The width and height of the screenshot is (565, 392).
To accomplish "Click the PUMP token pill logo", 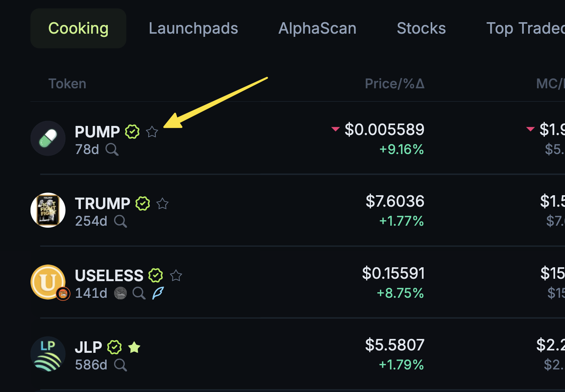I will pos(48,139).
